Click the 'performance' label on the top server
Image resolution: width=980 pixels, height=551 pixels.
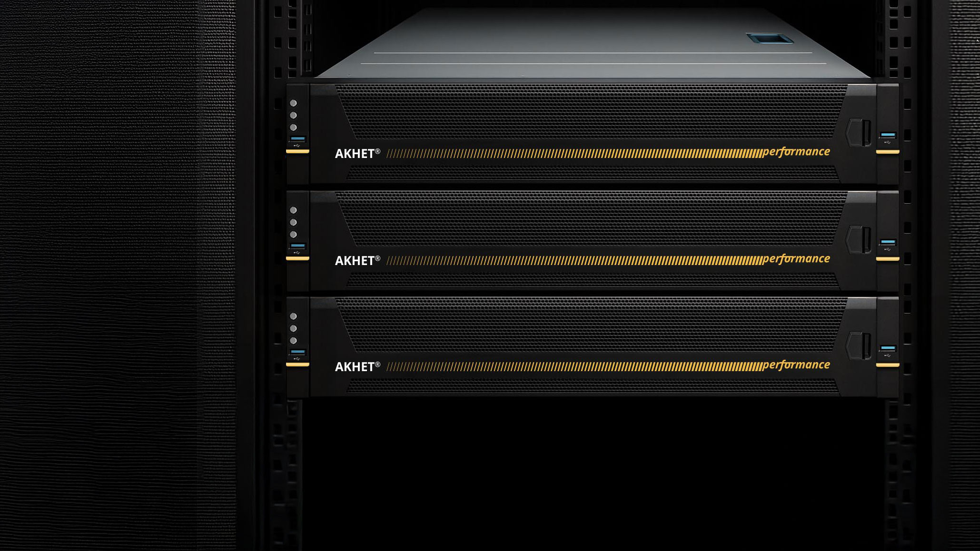796,152
